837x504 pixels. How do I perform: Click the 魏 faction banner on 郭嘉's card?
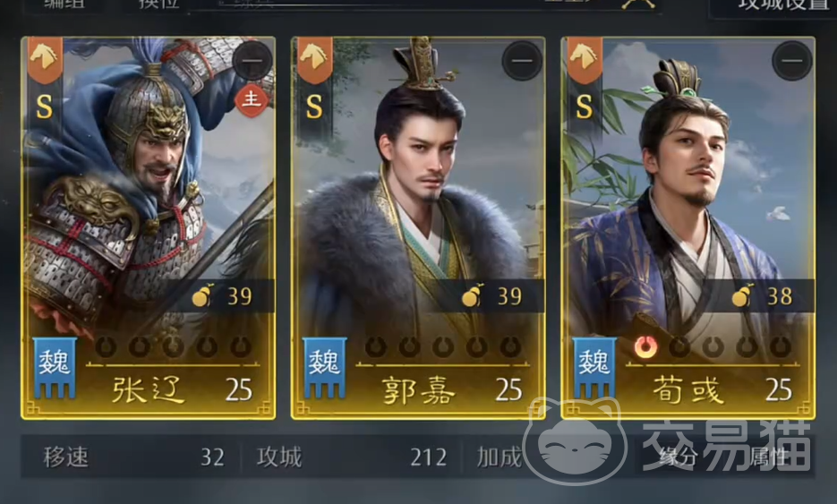[324, 367]
